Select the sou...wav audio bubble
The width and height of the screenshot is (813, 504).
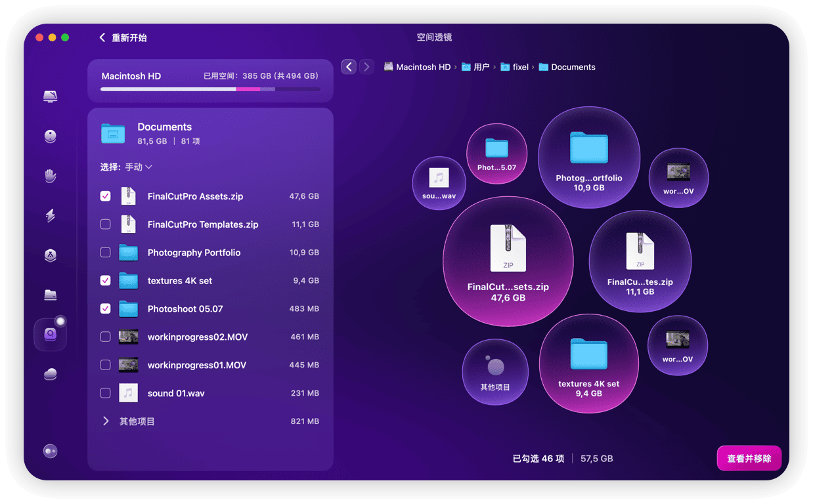click(439, 183)
